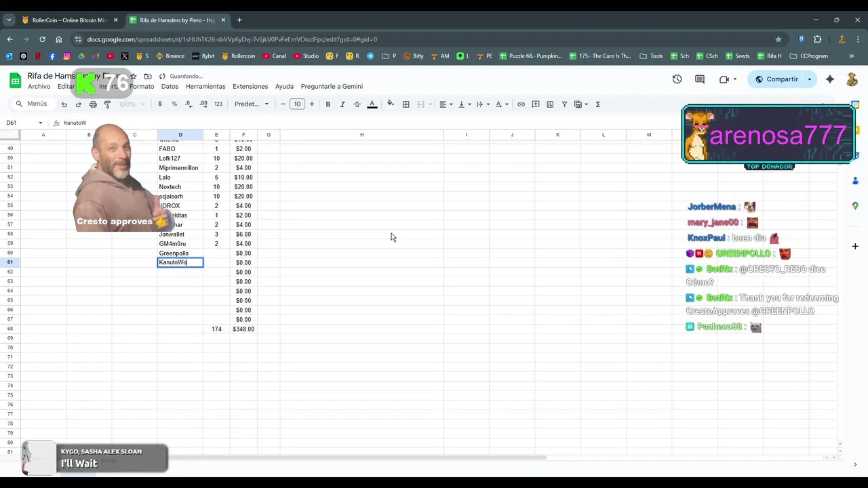The image size is (868, 488).
Task: Insert chart from toolbar
Action: point(550,104)
